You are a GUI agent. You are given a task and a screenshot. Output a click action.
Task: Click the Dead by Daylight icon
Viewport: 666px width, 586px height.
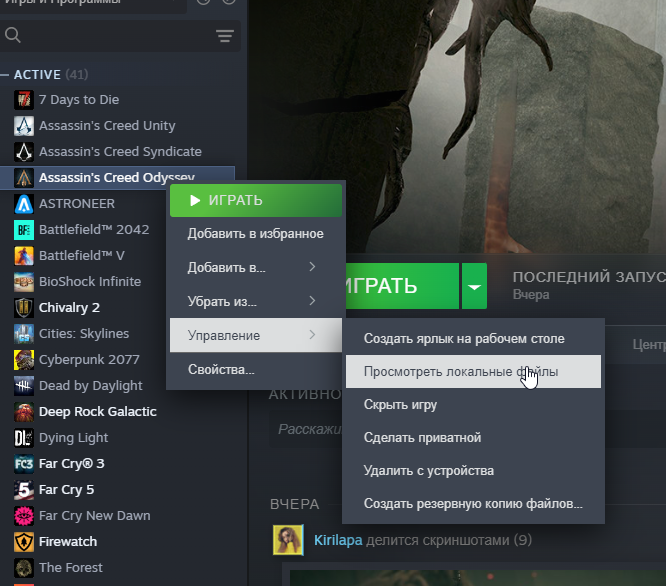pyautogui.click(x=24, y=386)
